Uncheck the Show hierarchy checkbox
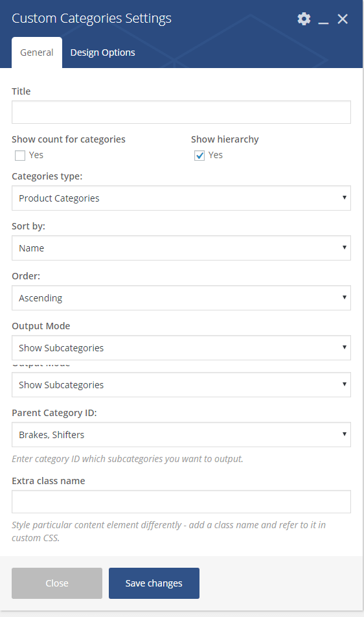364x617 pixels. point(199,156)
